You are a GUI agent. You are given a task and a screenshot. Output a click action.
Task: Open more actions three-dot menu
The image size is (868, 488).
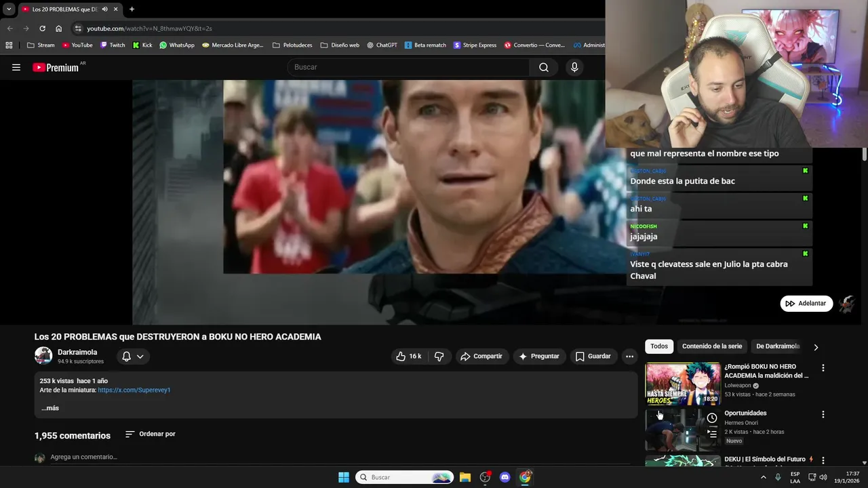pos(629,357)
